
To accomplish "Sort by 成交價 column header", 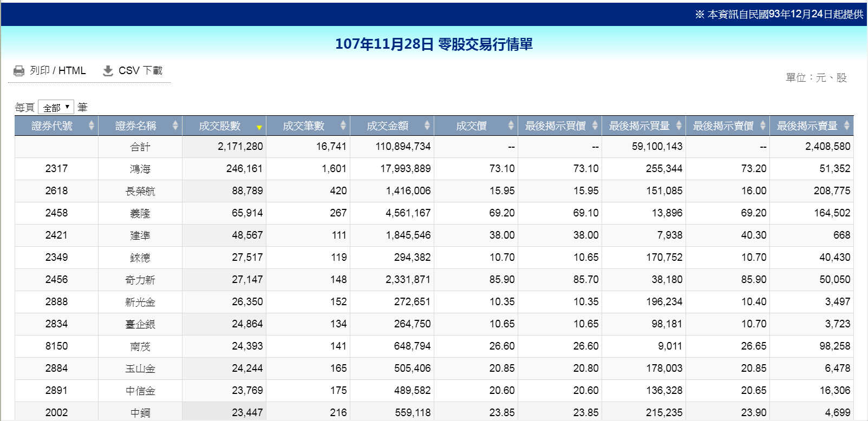I will coord(476,126).
